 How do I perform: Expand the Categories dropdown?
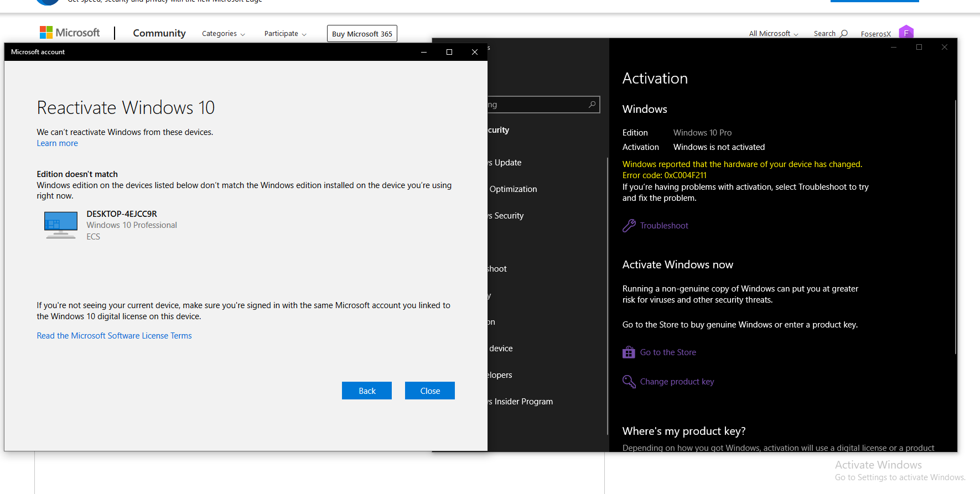pyautogui.click(x=224, y=34)
